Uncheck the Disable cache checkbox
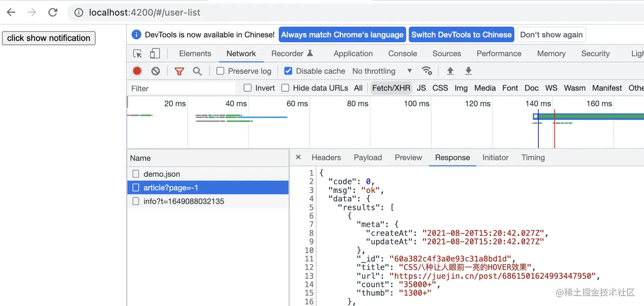Screen dimensions: 644x306 tap(288, 71)
